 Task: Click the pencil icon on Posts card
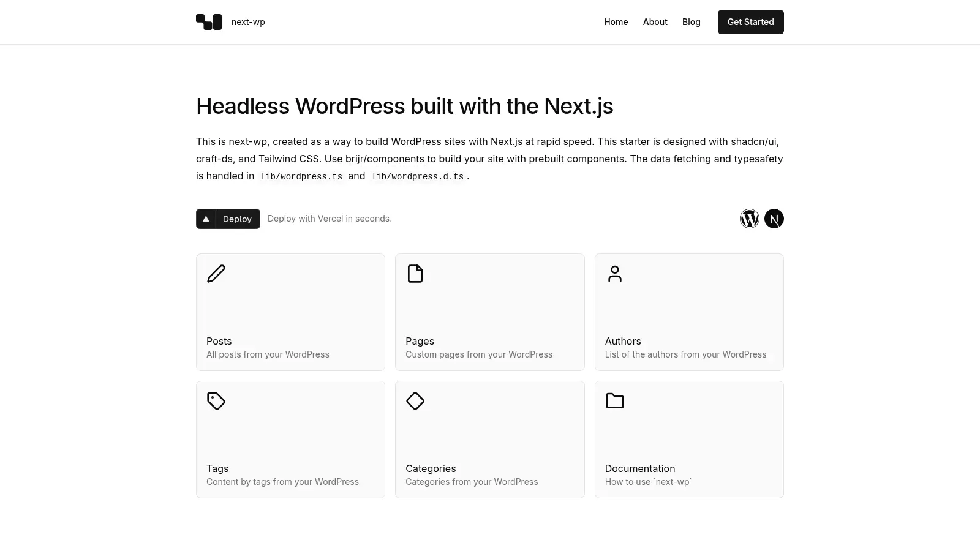coord(216,274)
